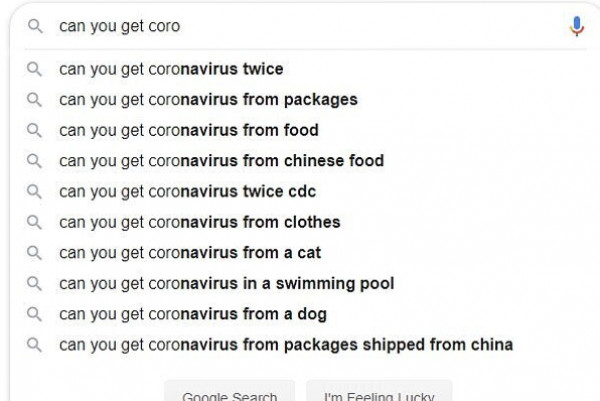Viewport: 600px width, 401px height.
Task: Click the voice search microphone icon
Action: coord(576,27)
